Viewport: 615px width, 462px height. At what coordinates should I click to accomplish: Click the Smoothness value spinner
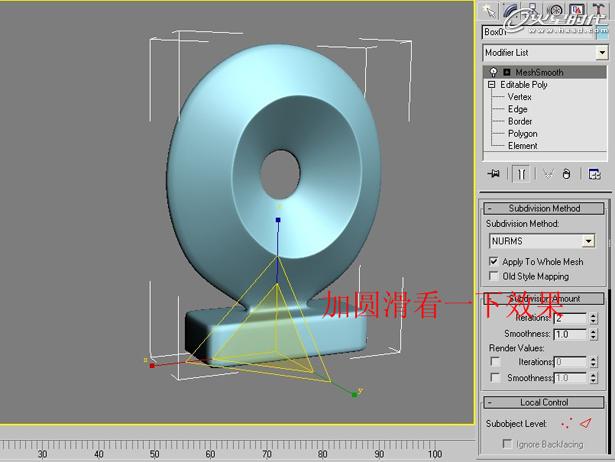coord(595,334)
